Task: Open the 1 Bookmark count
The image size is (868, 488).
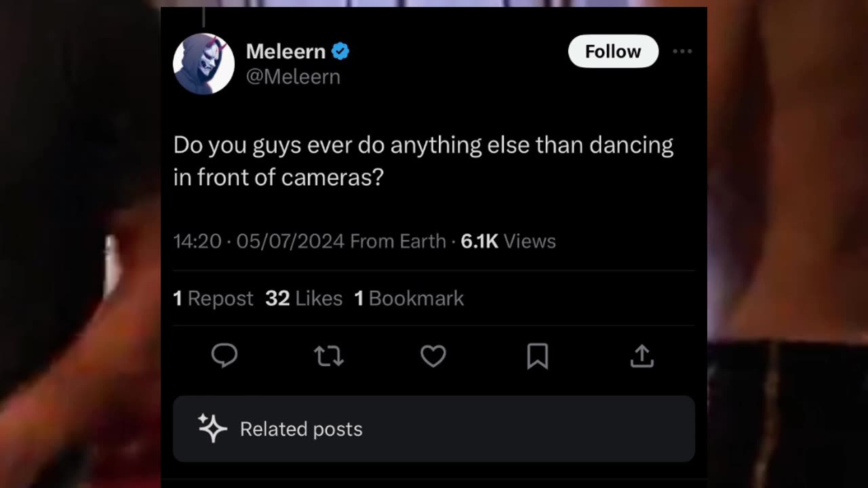Action: click(409, 298)
